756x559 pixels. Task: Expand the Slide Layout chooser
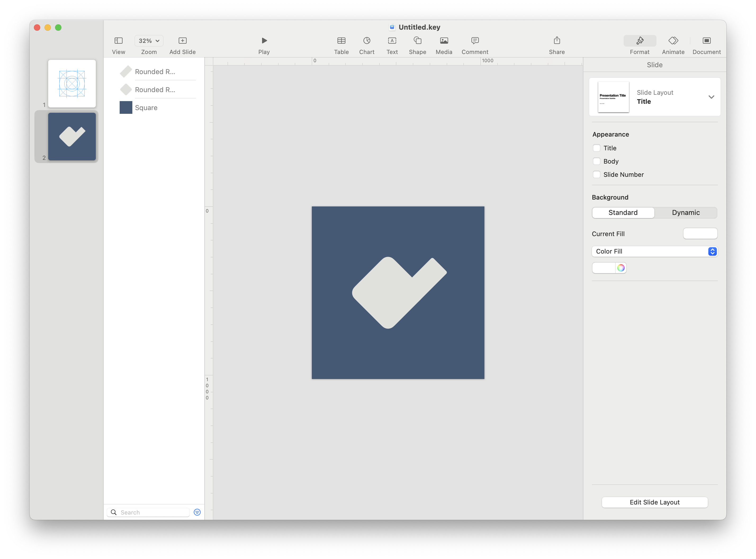pos(711,97)
